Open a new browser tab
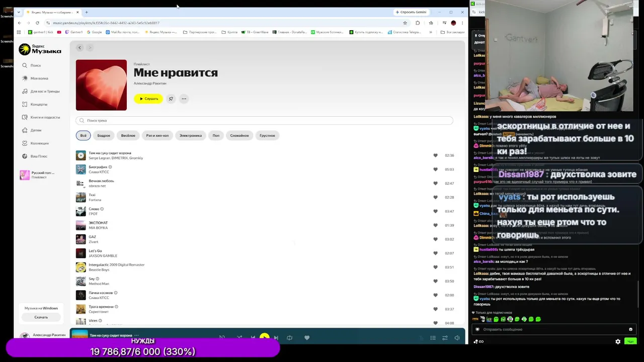The image size is (644, 362). point(87,12)
